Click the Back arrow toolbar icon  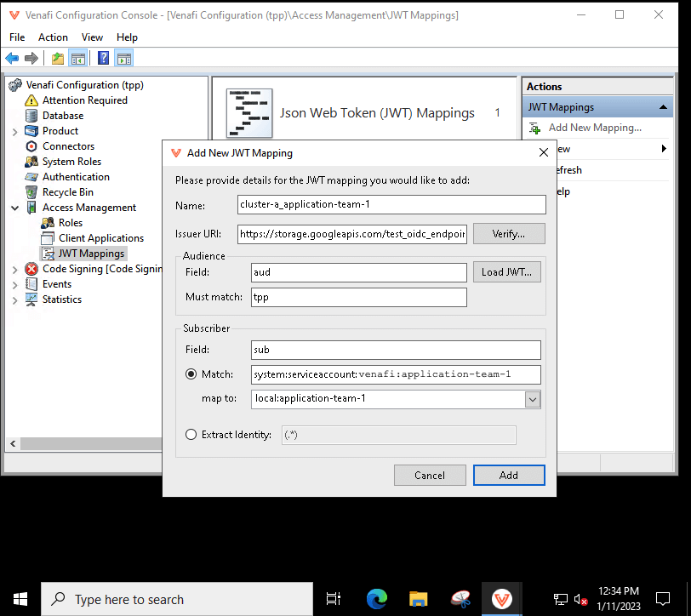(x=12, y=58)
